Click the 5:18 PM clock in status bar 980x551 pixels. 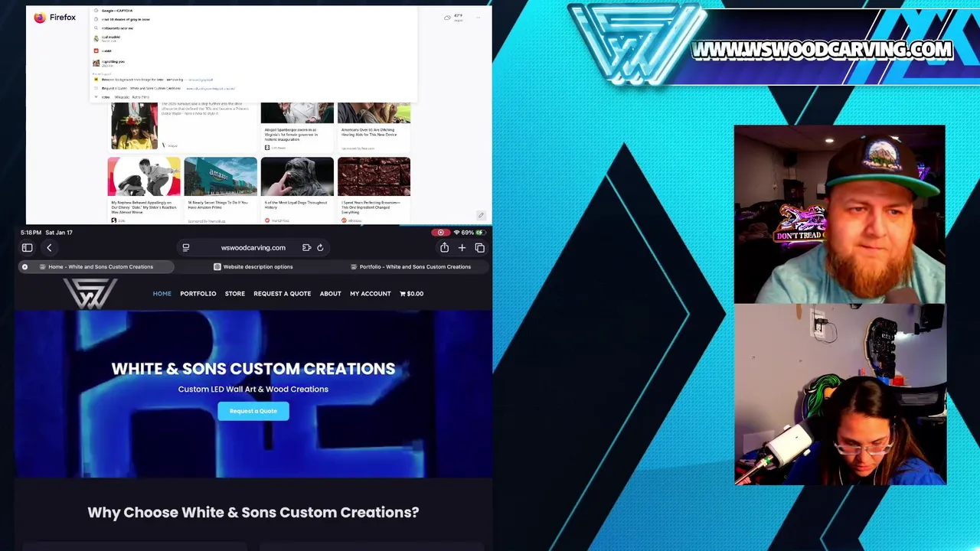(x=31, y=232)
